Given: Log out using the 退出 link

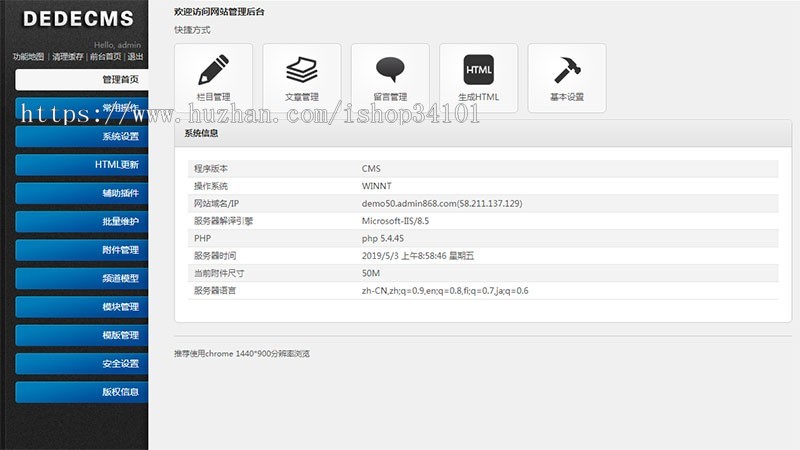Looking at the screenshot, I should [136, 57].
